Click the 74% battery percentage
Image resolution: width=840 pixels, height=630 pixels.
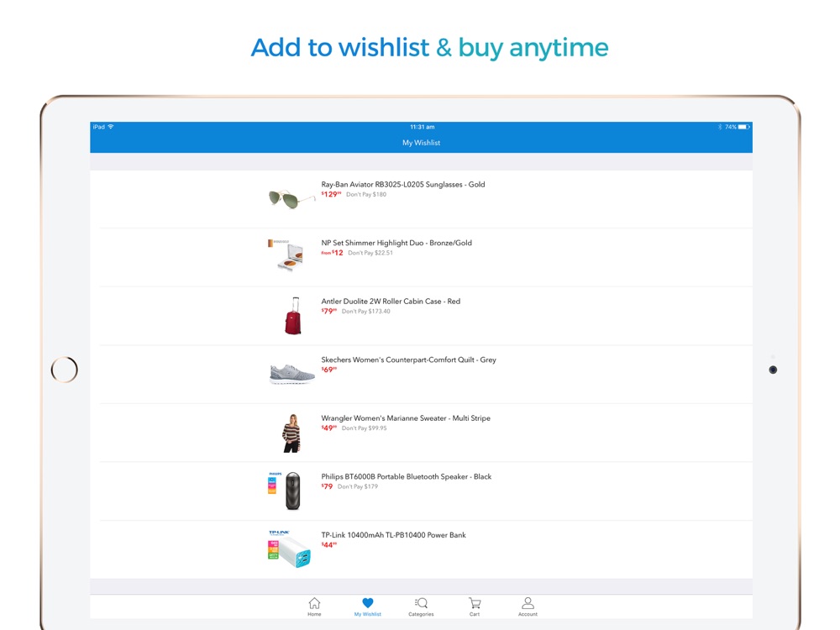[731, 127]
